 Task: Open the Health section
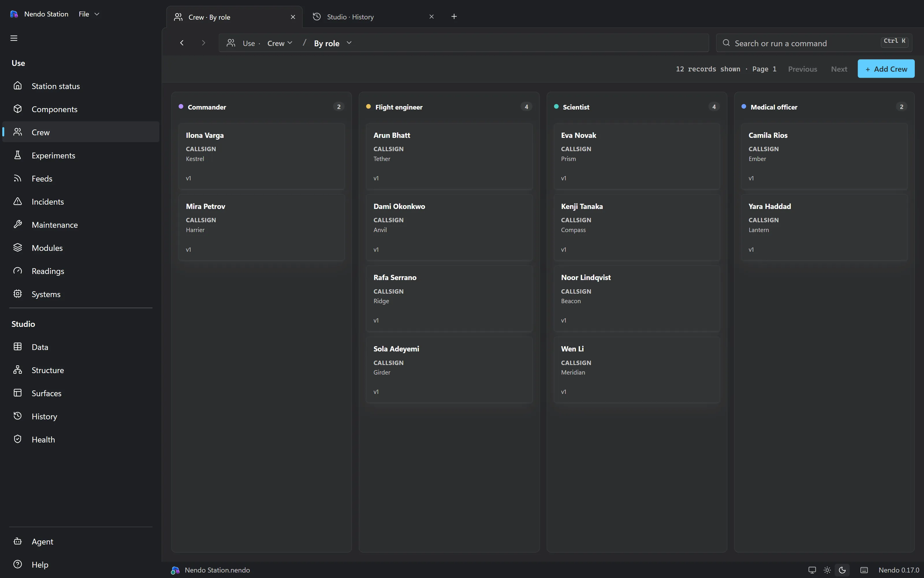coord(81,440)
